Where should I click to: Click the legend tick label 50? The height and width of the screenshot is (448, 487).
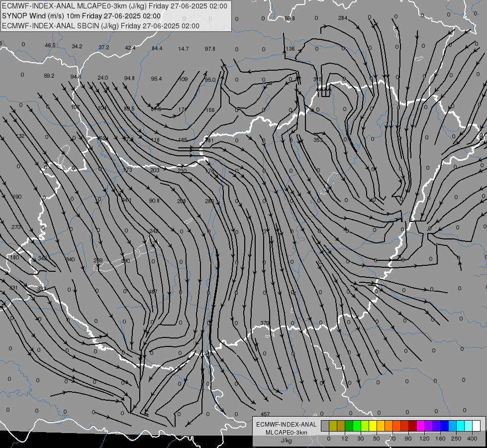tap(377, 439)
